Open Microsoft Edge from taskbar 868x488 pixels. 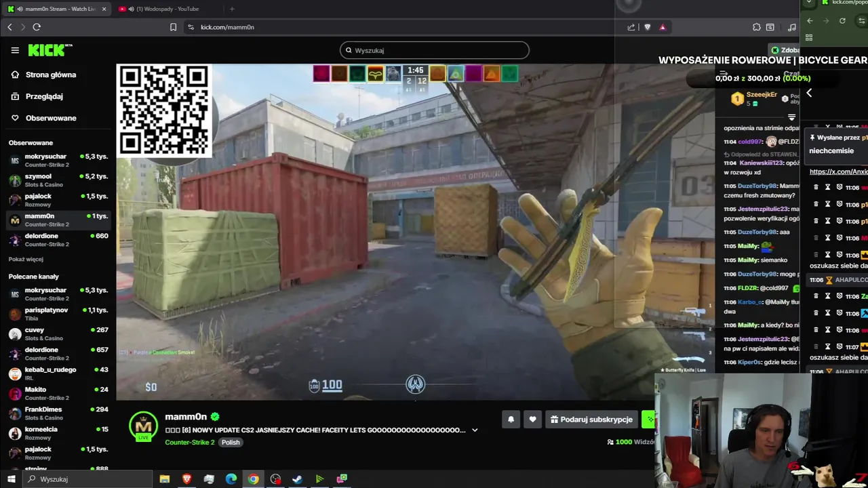(231, 479)
